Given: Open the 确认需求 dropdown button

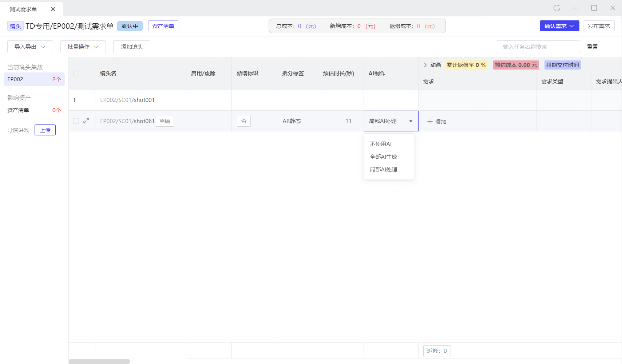Looking at the screenshot, I should (x=559, y=26).
